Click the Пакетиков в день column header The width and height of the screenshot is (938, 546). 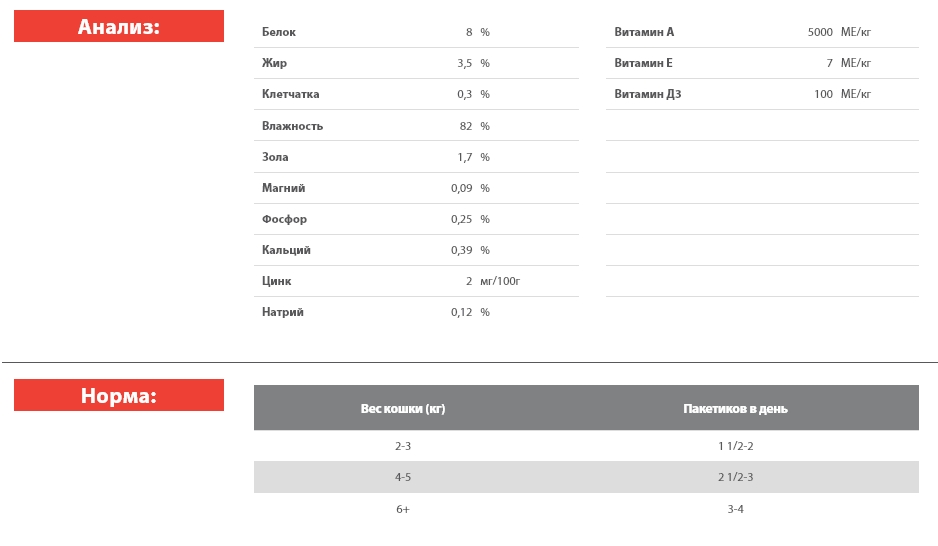(735, 409)
